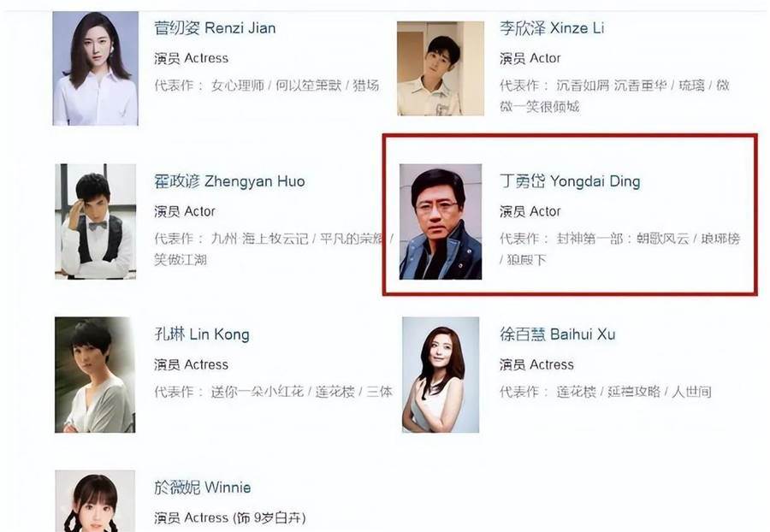Open Lin Kong's profile photo
This screenshot has width=770, height=532.
95,375
